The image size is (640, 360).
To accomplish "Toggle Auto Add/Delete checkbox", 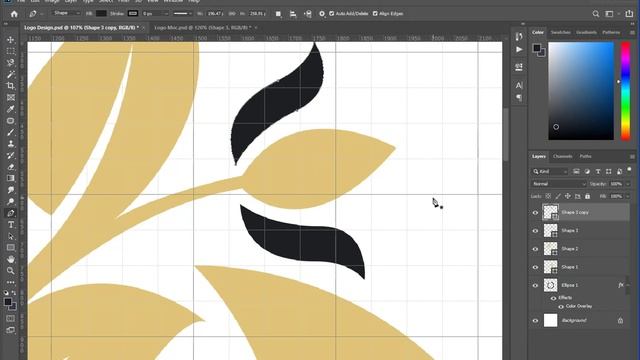I will [331, 13].
